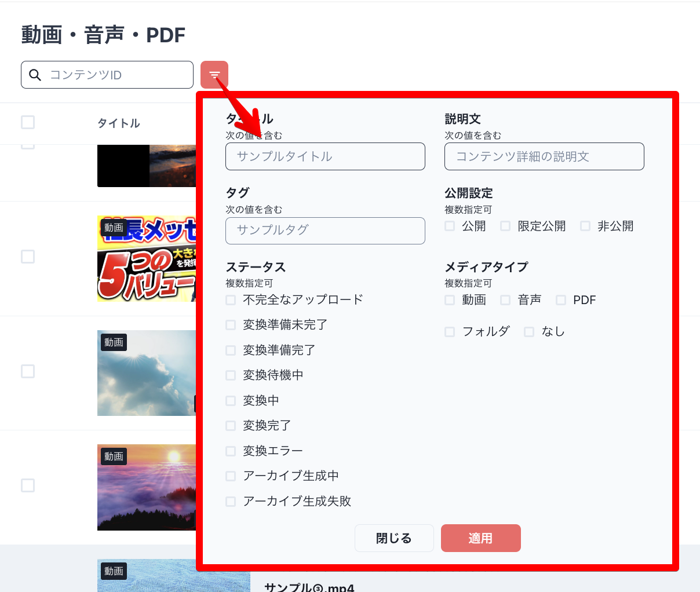Click the 説明文 description input field
The height and width of the screenshot is (592, 700).
tap(544, 156)
